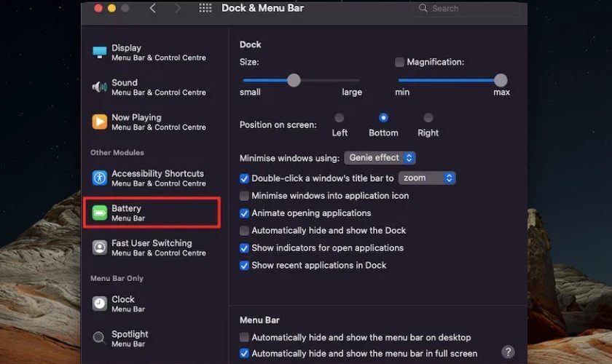Screen dimensions: 612x364
Task: Click the Dock Size slider knob
Action: click(294, 80)
